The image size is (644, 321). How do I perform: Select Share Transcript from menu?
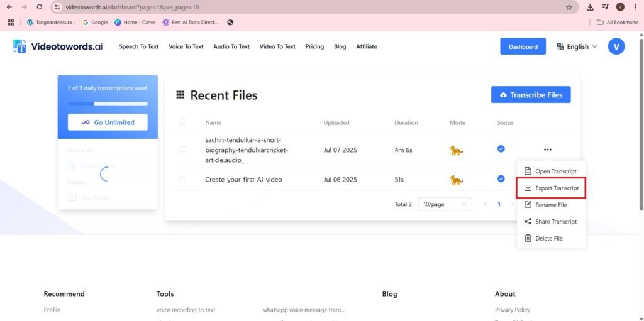551,222
